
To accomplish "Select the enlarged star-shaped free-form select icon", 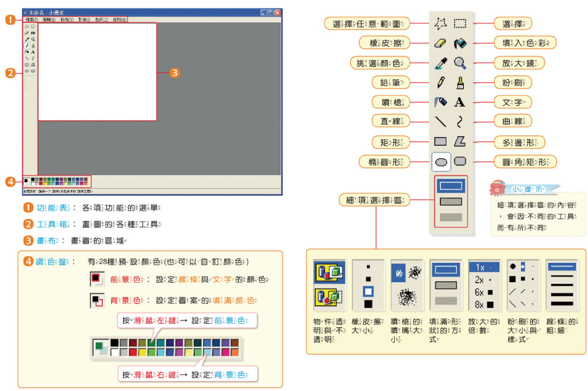I will click(x=440, y=24).
